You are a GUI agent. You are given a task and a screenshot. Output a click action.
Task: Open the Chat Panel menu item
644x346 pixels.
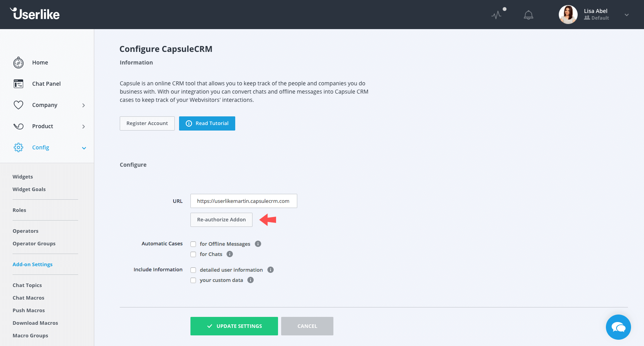click(x=46, y=84)
